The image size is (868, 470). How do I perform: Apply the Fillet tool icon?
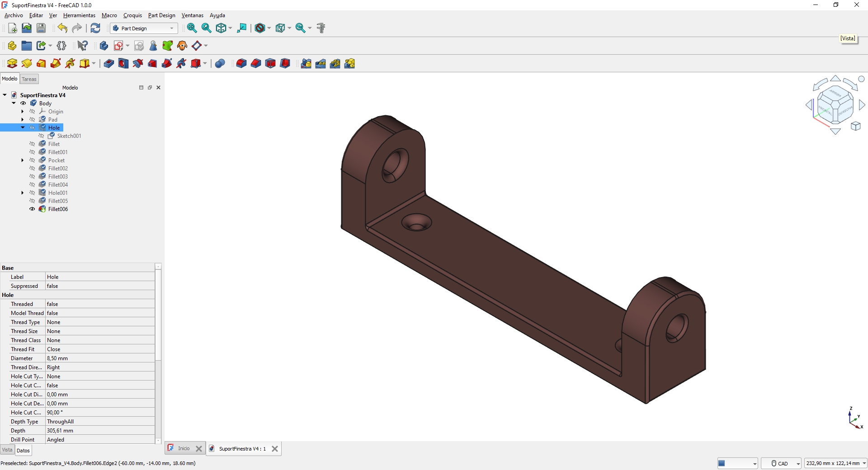pos(241,64)
